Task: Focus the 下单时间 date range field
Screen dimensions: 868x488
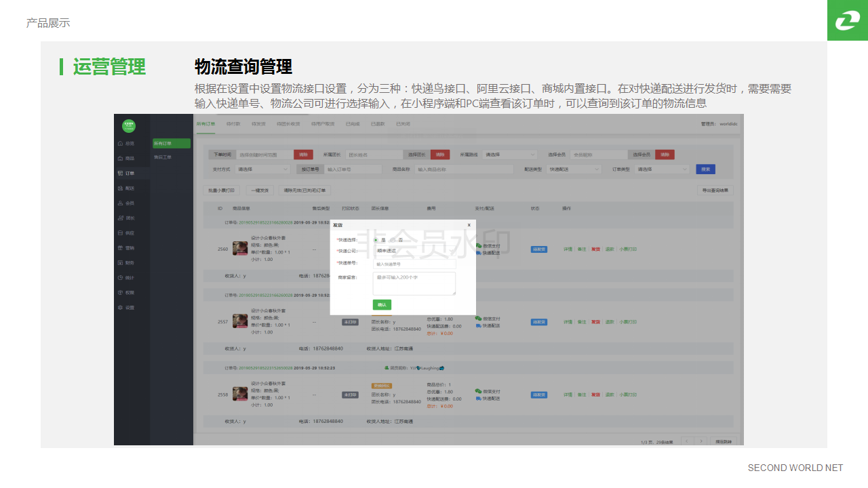Action: tap(264, 155)
